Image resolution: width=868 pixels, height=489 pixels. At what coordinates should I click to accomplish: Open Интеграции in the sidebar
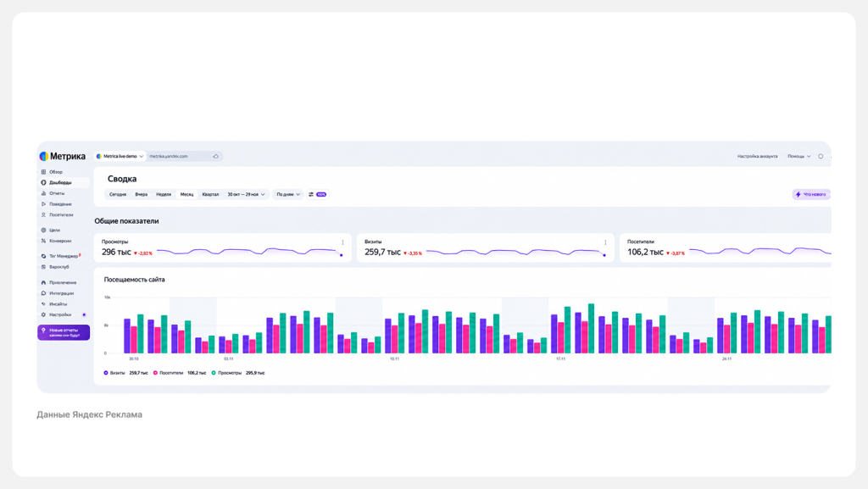pyautogui.click(x=57, y=293)
